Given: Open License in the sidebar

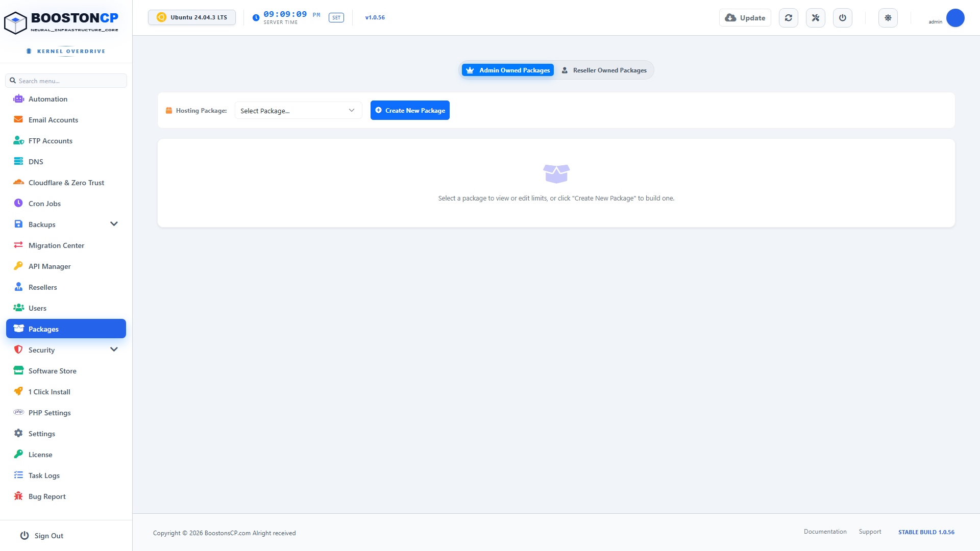Looking at the screenshot, I should pyautogui.click(x=66, y=455).
